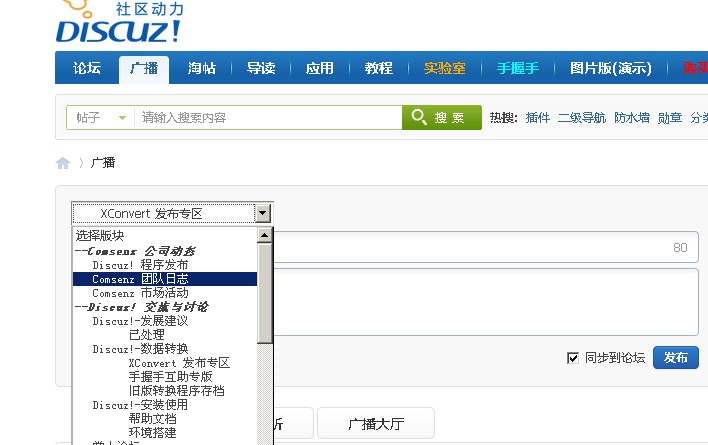Toggle the XConvert 发布专区 combo box arrow

click(x=262, y=213)
